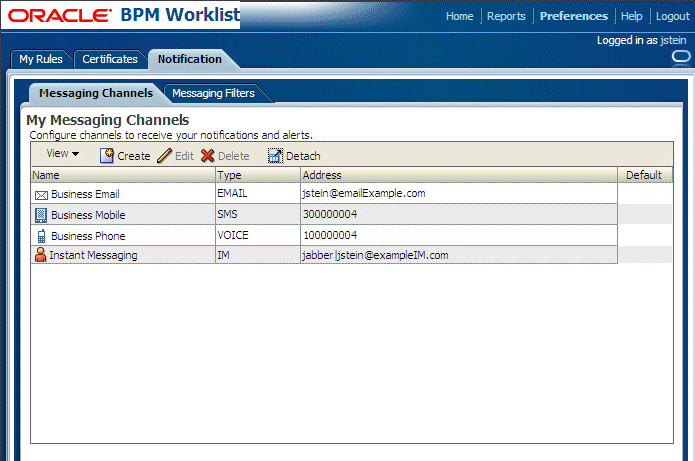Click the Edit button label
695x461 pixels.
coord(184,156)
